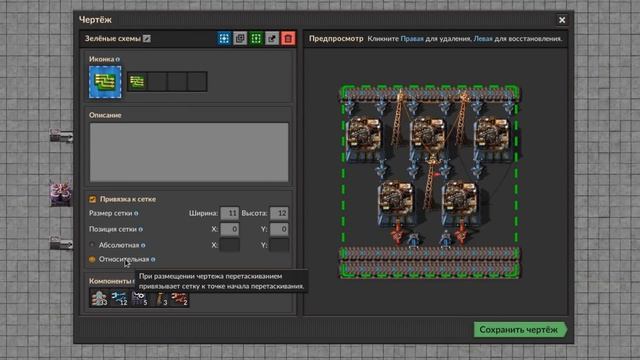Click the first icon slot with green circuit
The height and width of the screenshot is (360, 640).
[137, 82]
